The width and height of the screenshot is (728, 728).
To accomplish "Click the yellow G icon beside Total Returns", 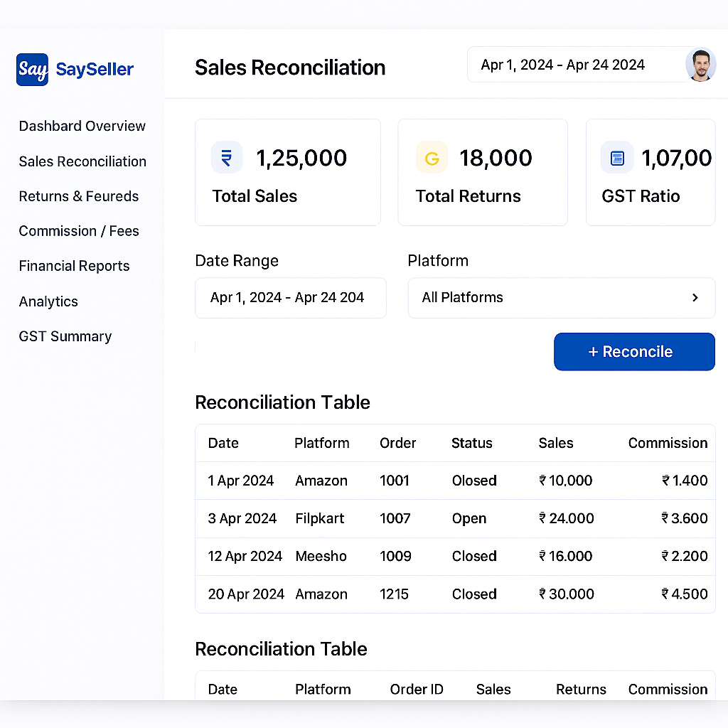I will (x=432, y=157).
